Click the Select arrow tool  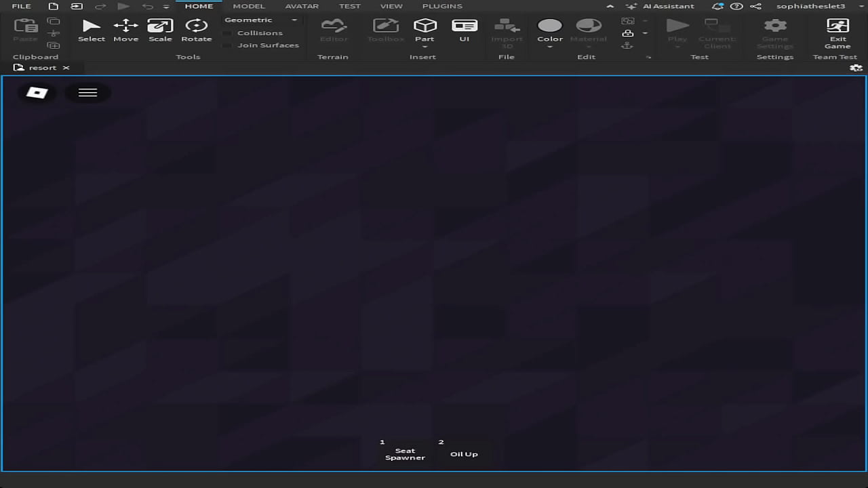[91, 30]
